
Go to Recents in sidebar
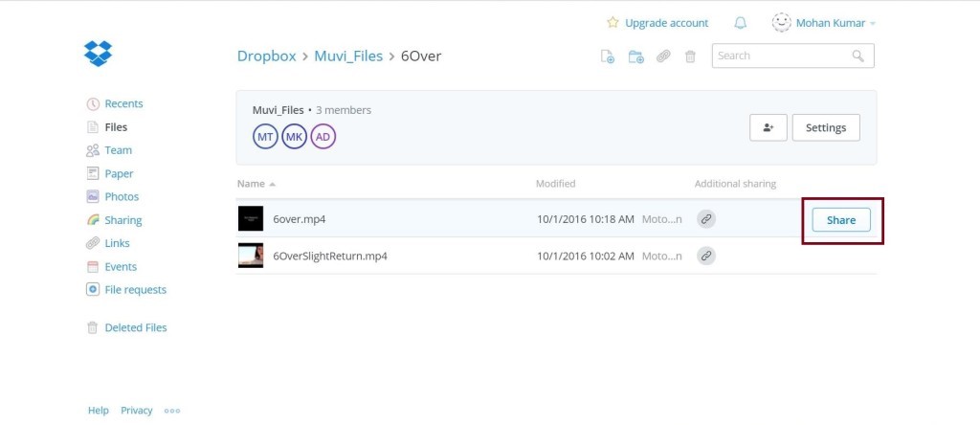point(123,103)
